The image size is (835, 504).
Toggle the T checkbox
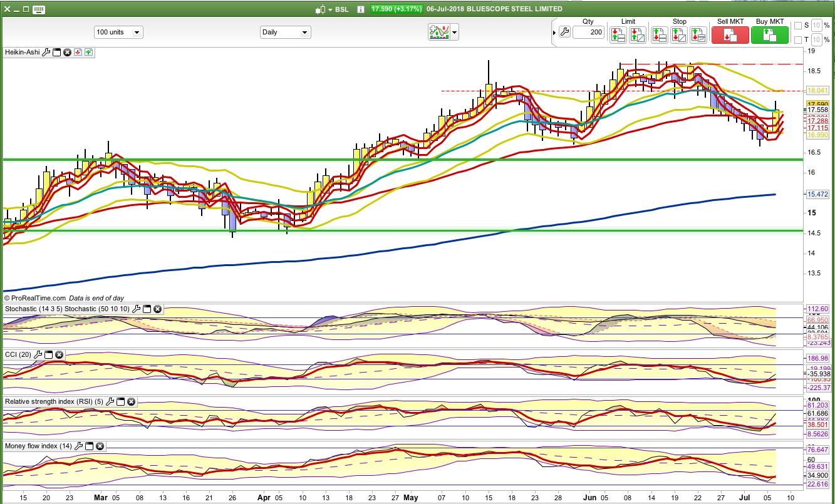797,40
